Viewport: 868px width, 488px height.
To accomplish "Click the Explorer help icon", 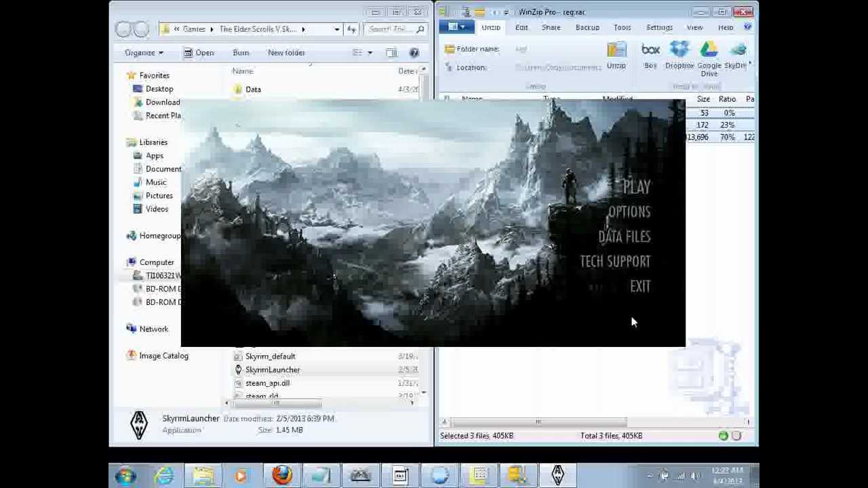I will (x=414, y=53).
